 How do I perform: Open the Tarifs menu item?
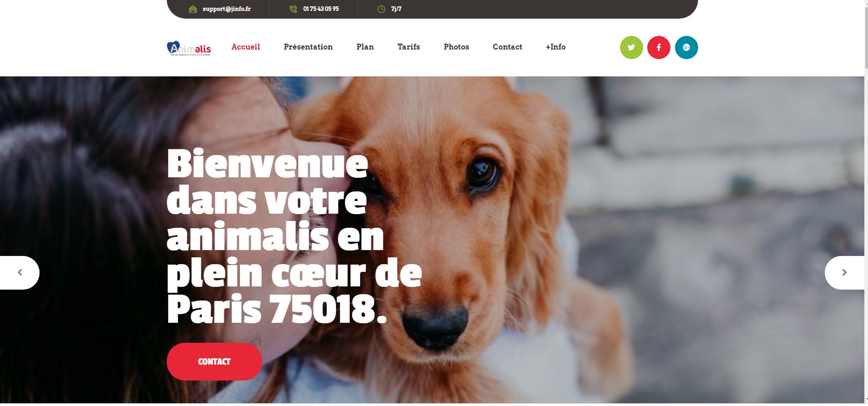(409, 47)
